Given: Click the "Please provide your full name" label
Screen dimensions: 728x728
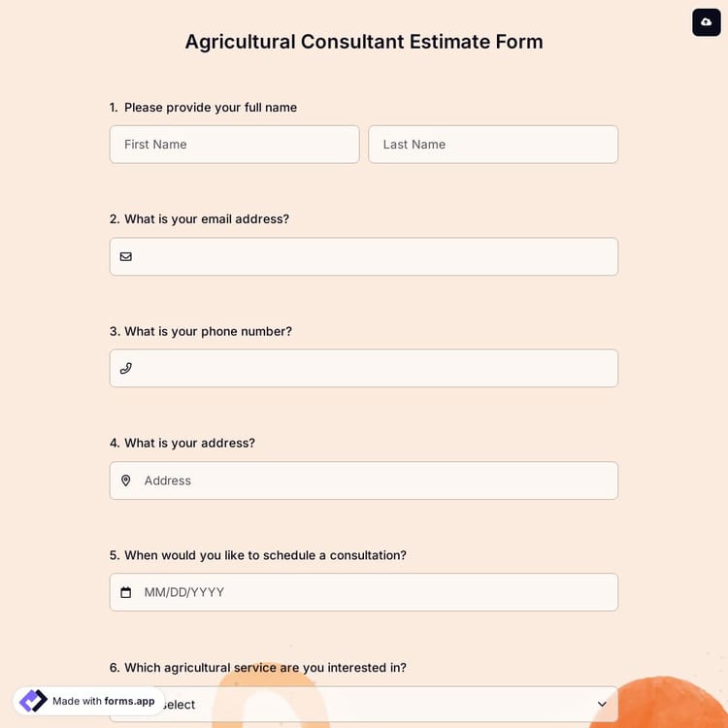Looking at the screenshot, I should (210, 108).
